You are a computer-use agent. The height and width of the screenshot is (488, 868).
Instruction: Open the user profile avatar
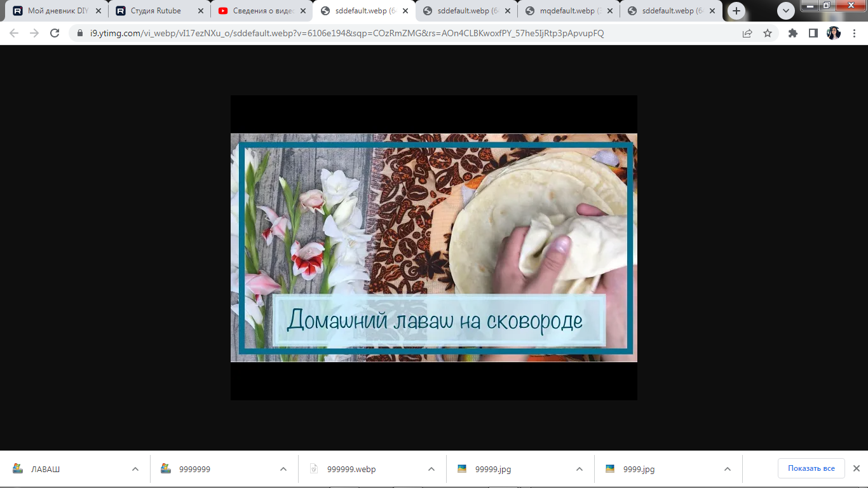coord(834,33)
